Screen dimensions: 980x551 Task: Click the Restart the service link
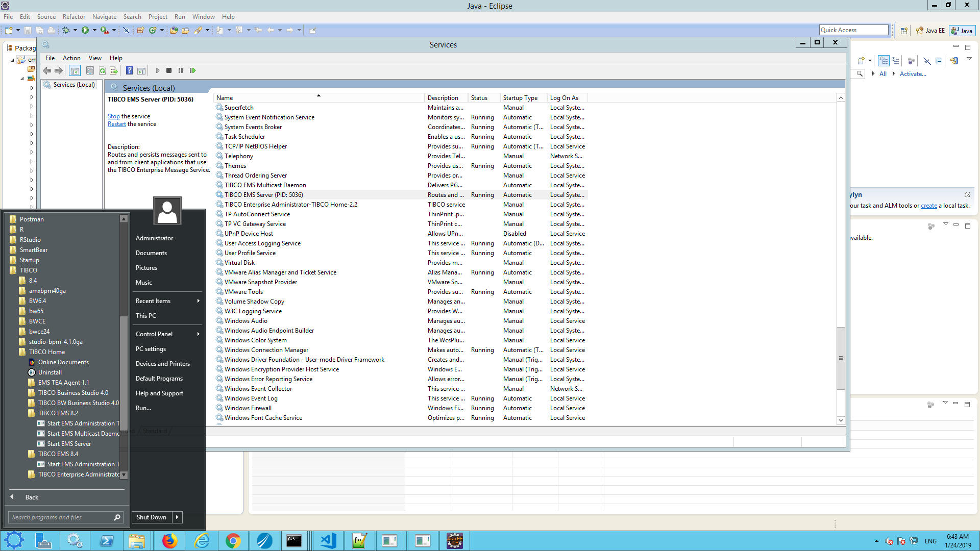click(116, 124)
